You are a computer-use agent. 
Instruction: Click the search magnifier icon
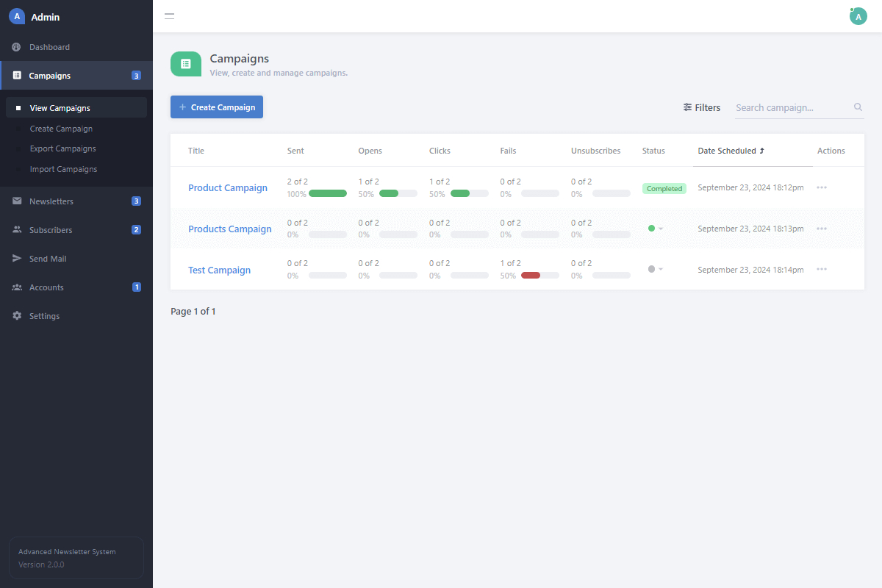(858, 107)
